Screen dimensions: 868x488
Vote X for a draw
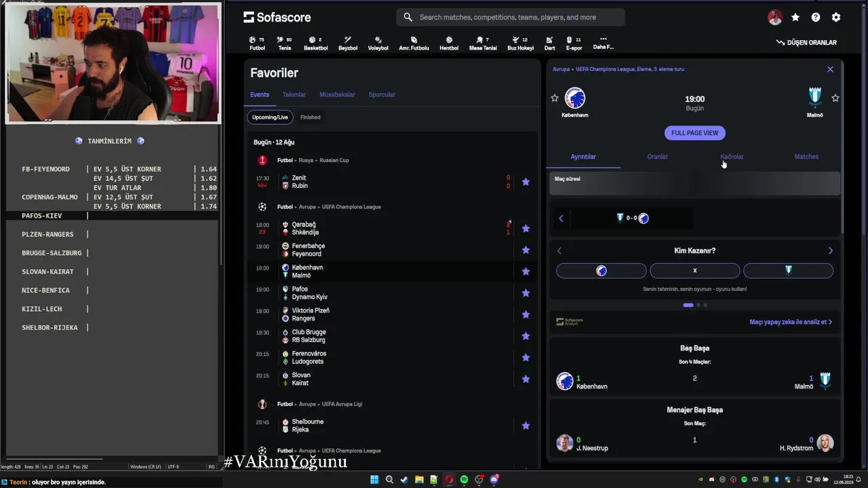coord(694,270)
